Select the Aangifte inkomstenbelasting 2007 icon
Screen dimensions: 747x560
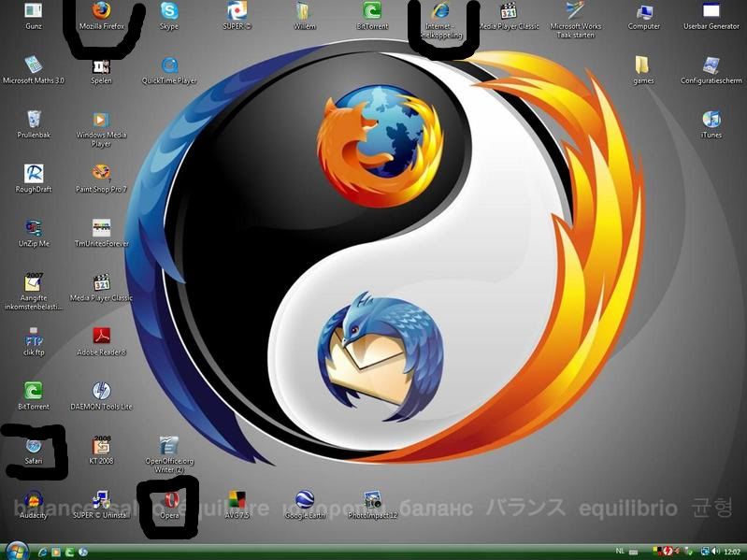coord(34,291)
